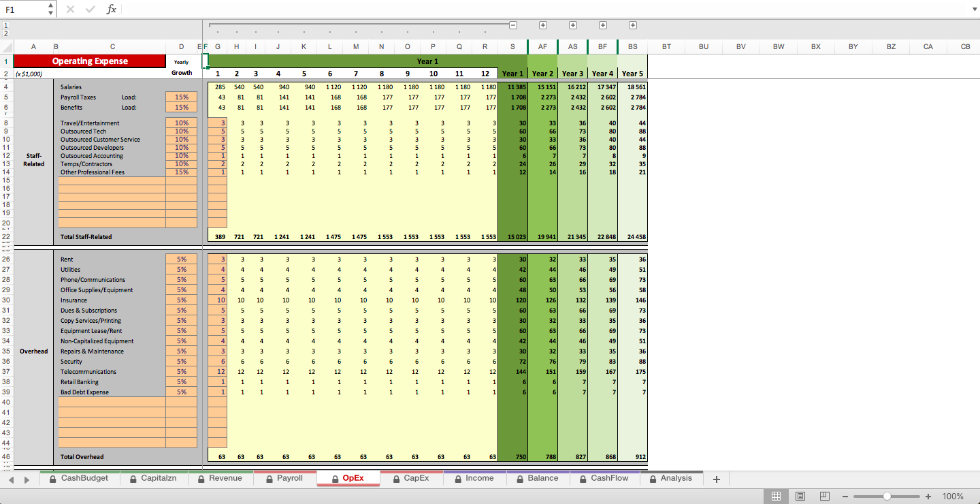980x504 pixels.
Task: Click the Total Staff-Related label
Action: (86, 237)
